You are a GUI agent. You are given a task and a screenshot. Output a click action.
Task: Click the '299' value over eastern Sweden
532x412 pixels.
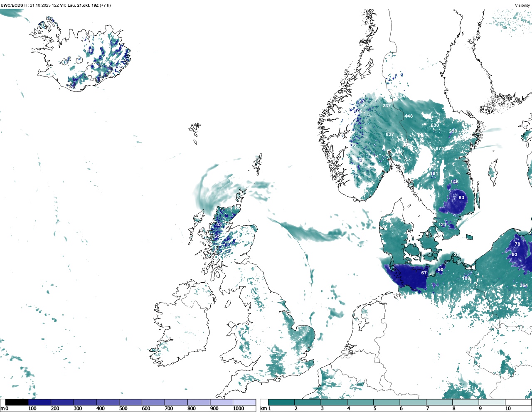[453, 131]
